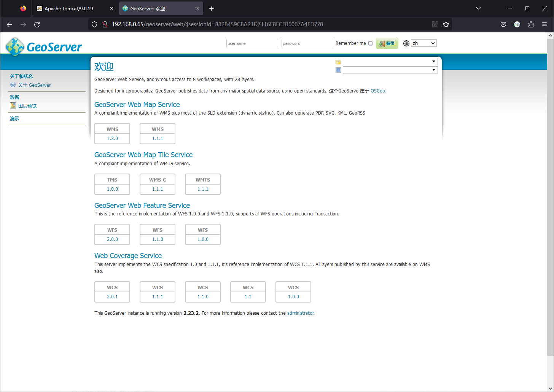This screenshot has width=554, height=392.
Task: Click the About GeoServer info icon
Action: pyautogui.click(x=13, y=85)
